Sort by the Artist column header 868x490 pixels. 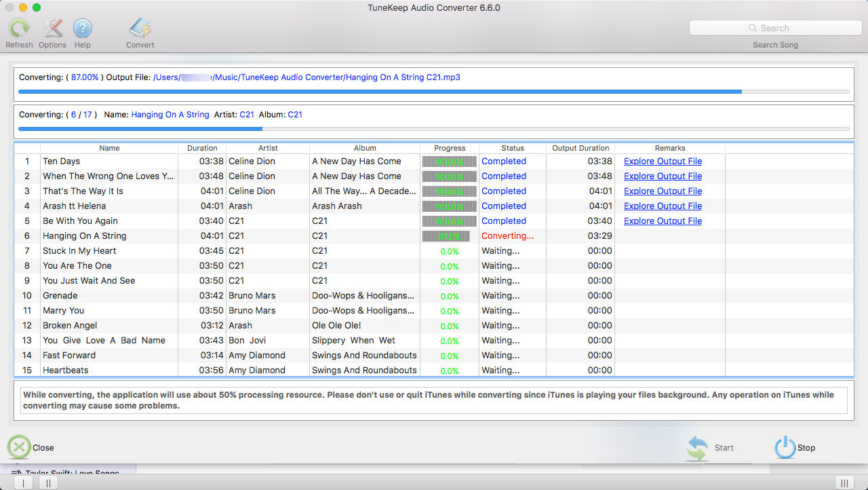pos(268,148)
